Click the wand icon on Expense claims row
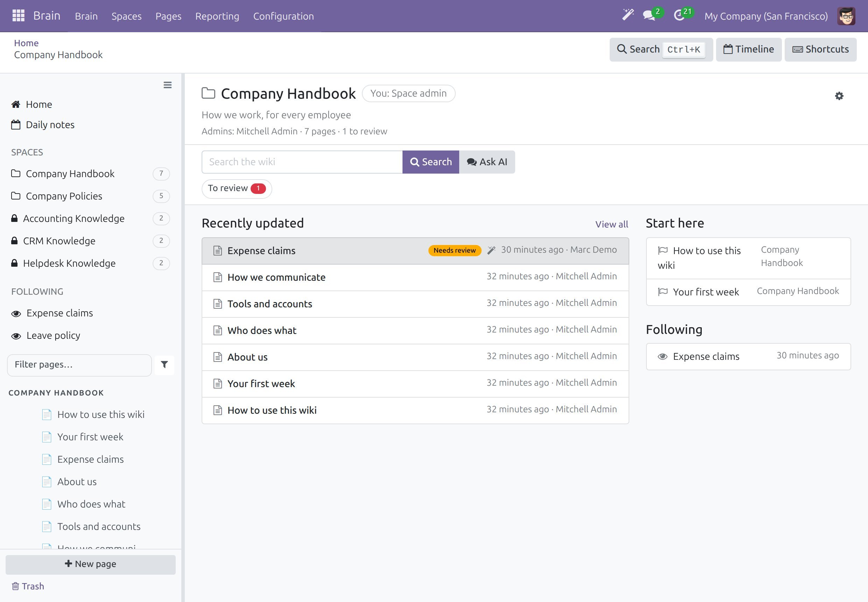Viewport: 868px width, 602px height. pos(491,251)
